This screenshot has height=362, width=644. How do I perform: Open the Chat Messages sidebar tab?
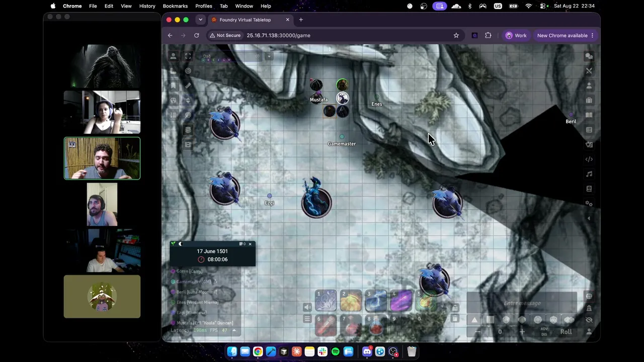pos(589,56)
